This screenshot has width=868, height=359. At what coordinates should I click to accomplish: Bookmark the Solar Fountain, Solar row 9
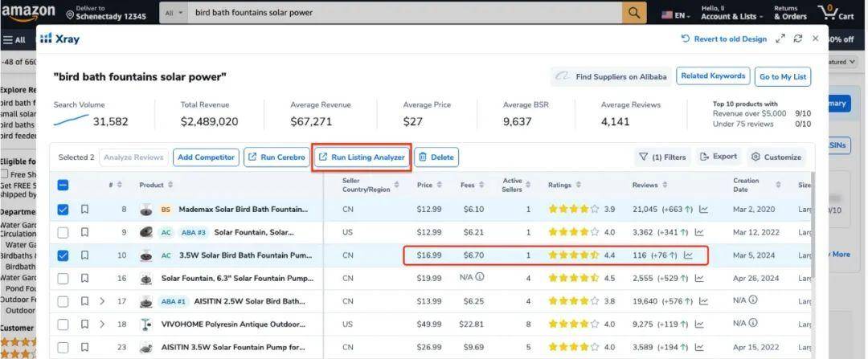tap(84, 232)
